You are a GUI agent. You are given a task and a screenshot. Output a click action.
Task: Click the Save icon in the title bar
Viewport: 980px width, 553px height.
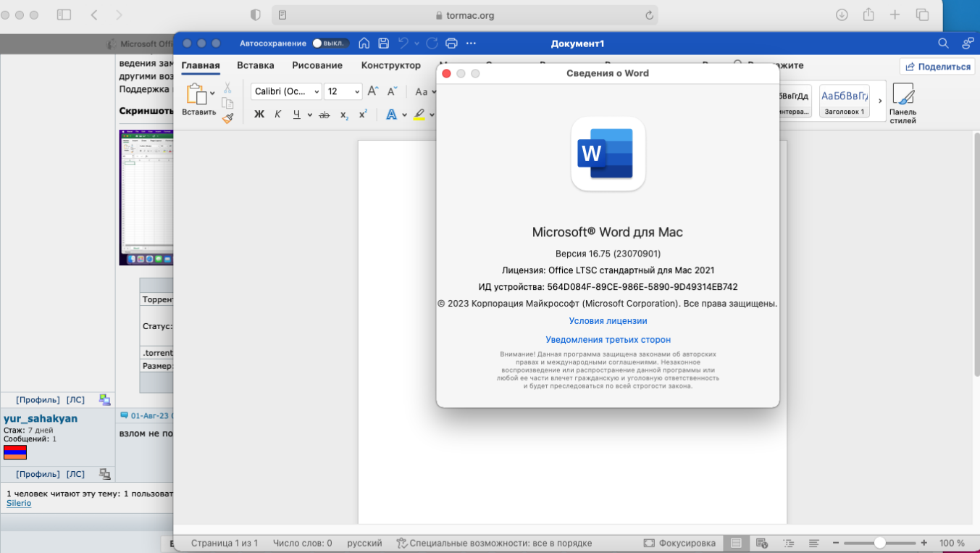(x=384, y=43)
